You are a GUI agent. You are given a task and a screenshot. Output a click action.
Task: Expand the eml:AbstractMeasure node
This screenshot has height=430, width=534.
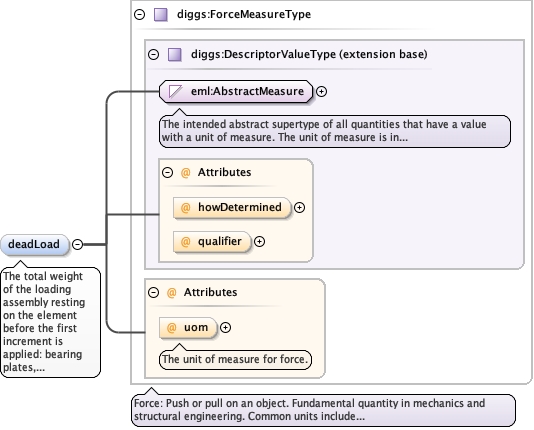(321, 91)
